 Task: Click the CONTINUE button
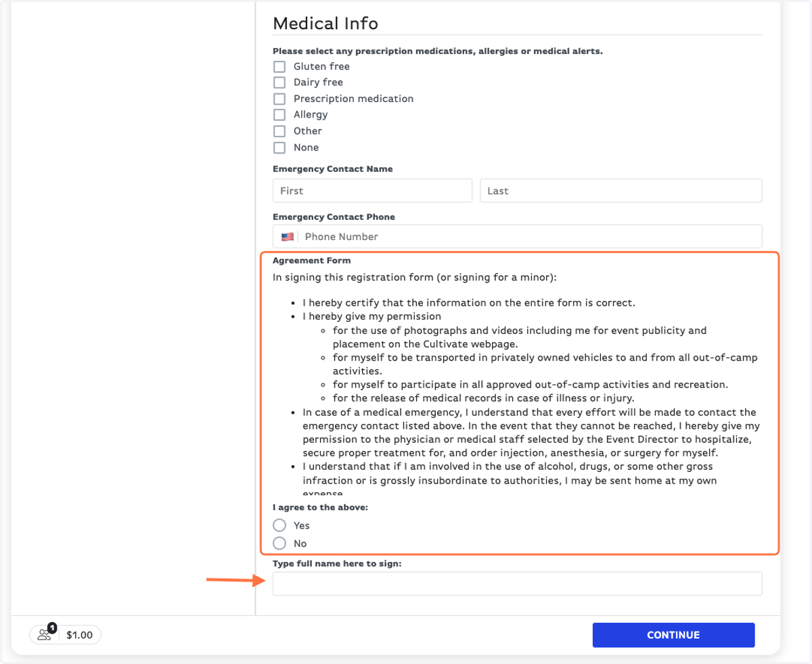coord(673,635)
